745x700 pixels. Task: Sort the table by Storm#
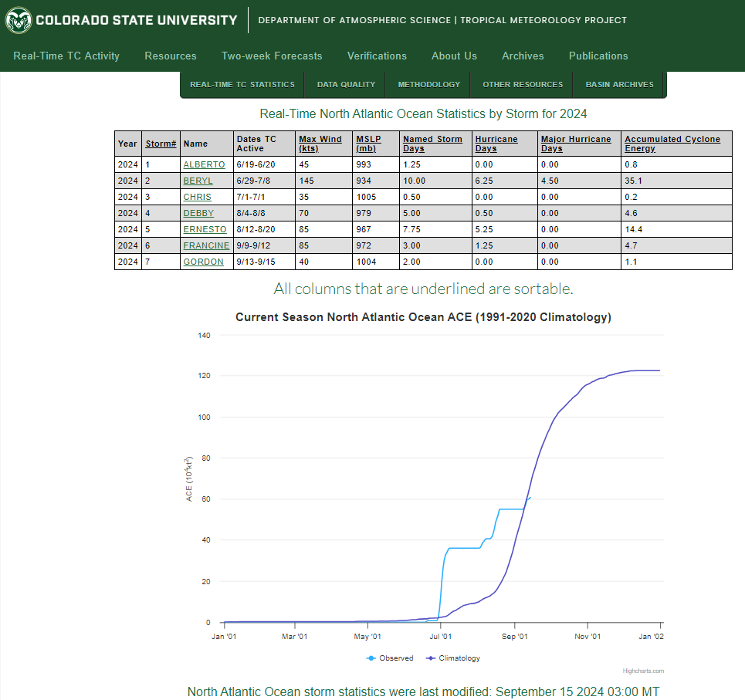coord(161,144)
